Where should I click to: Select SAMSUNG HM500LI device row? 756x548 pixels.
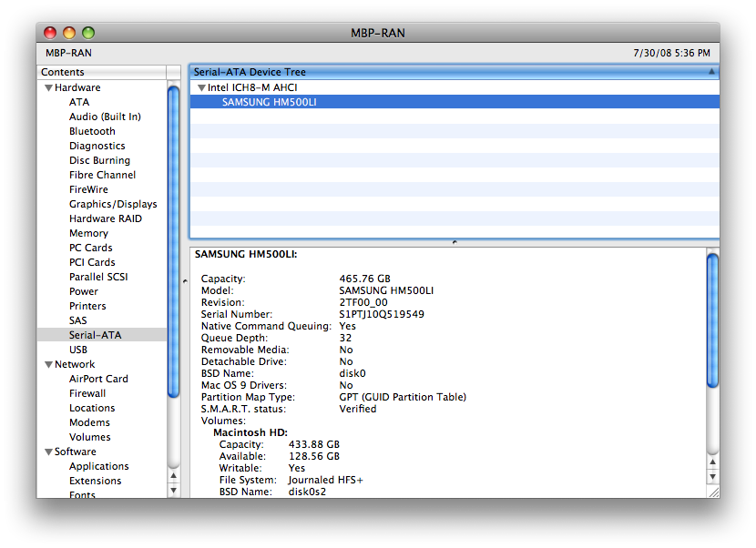click(x=455, y=102)
